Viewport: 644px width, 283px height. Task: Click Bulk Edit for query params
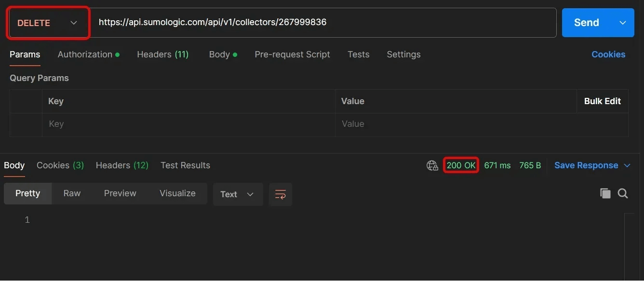[602, 101]
